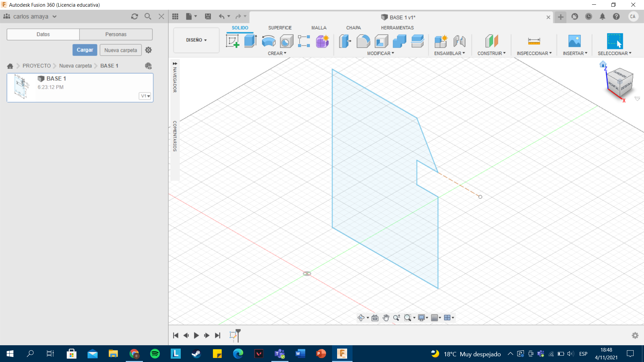Open the Seleccionar dropdown menu

614,53
